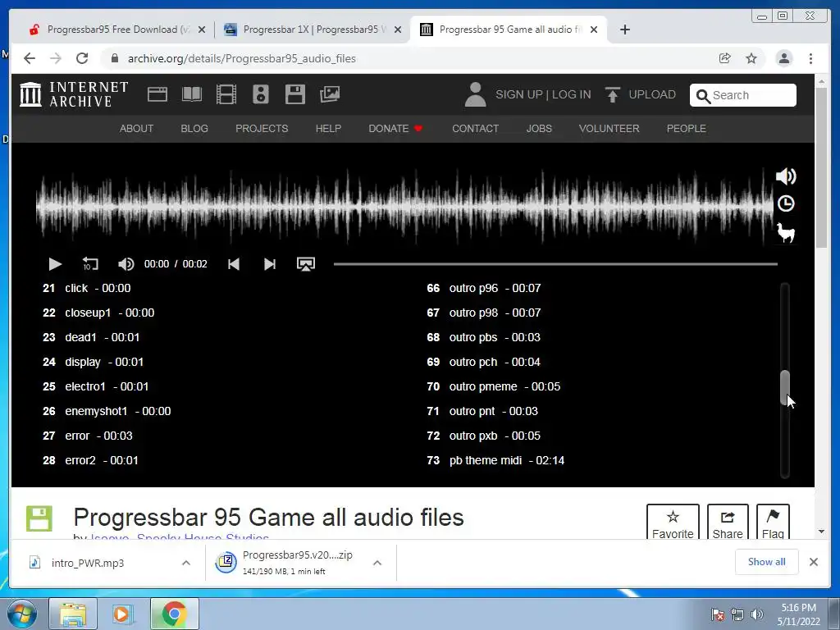Click the archive Search field

click(743, 95)
